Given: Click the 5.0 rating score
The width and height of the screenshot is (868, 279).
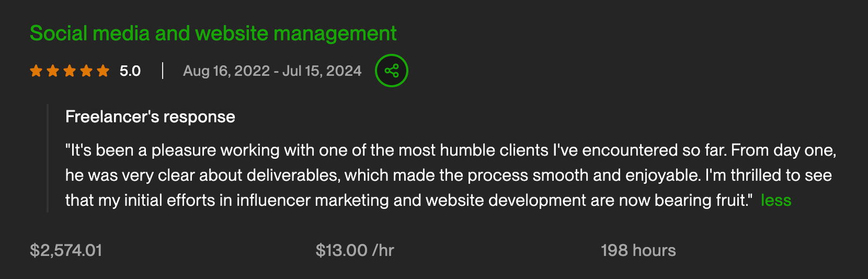Looking at the screenshot, I should (x=130, y=71).
